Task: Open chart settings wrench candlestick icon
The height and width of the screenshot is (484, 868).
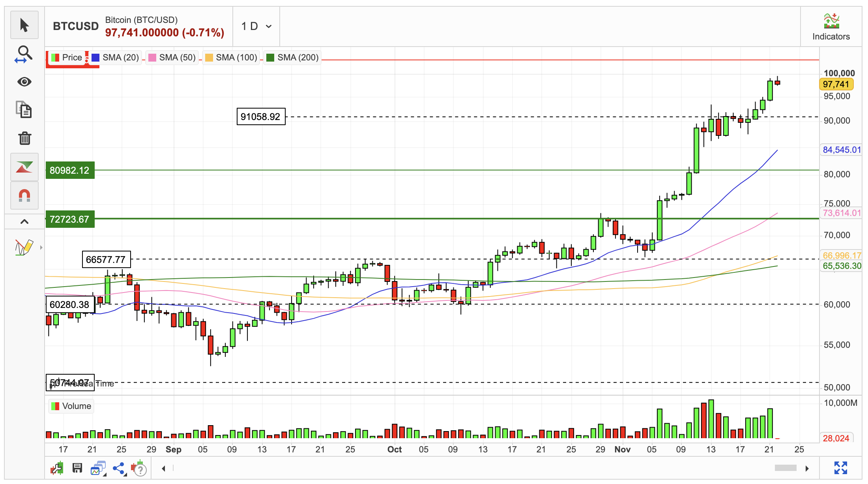Action: point(57,468)
